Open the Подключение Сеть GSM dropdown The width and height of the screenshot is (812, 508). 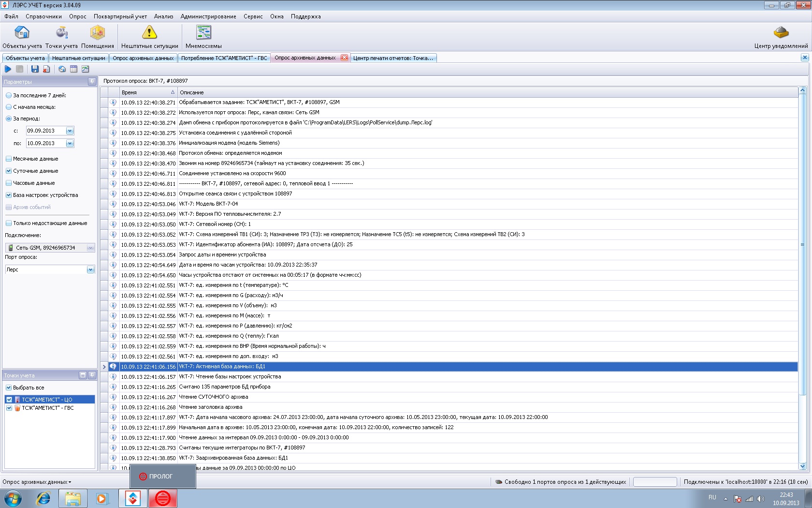tap(90, 248)
